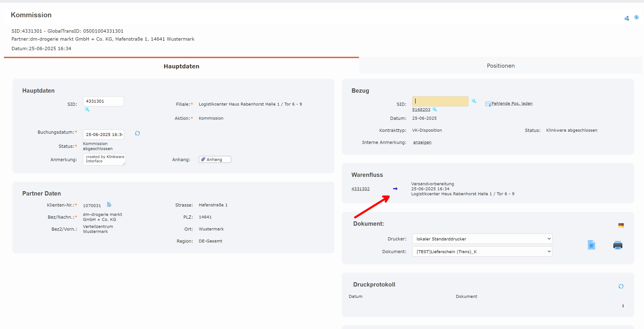Open the Dokument selection dropdown
The width and height of the screenshot is (644, 329).
(482, 252)
